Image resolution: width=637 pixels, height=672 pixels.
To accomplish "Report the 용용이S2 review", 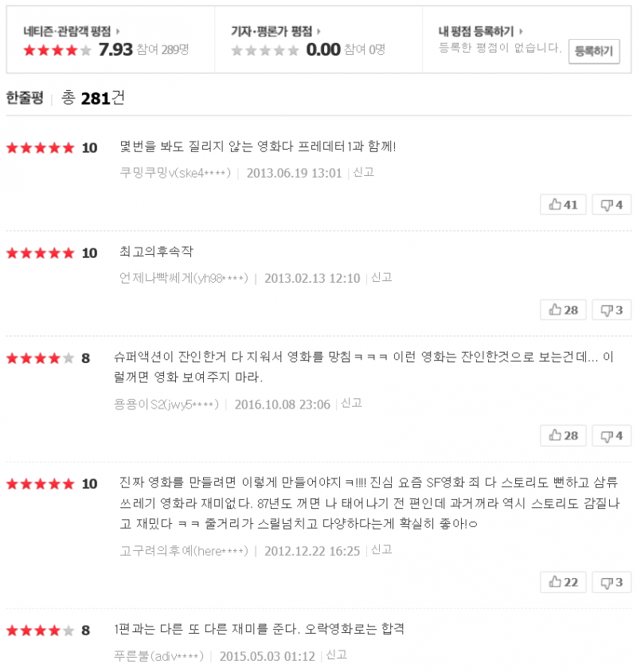I will [351, 403].
